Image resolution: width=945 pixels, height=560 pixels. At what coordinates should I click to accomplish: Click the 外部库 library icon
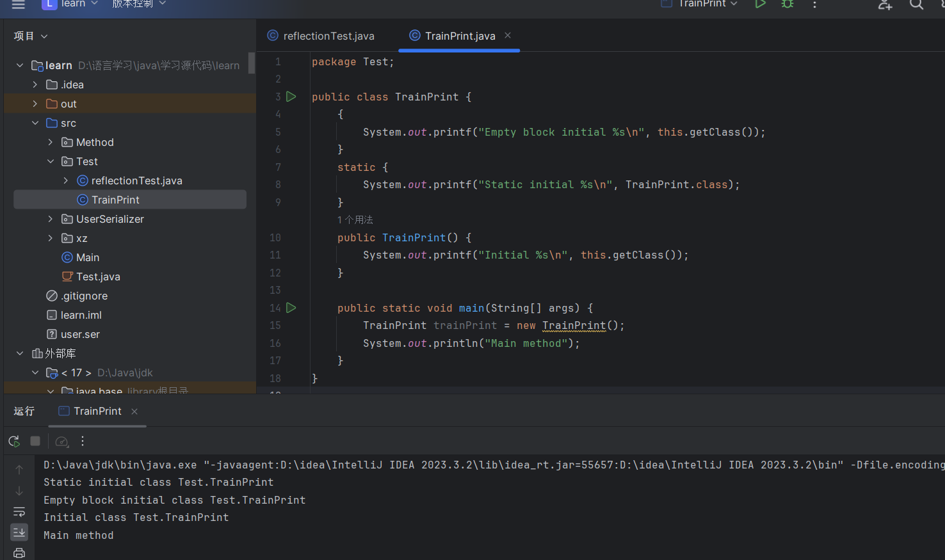pos(37,353)
